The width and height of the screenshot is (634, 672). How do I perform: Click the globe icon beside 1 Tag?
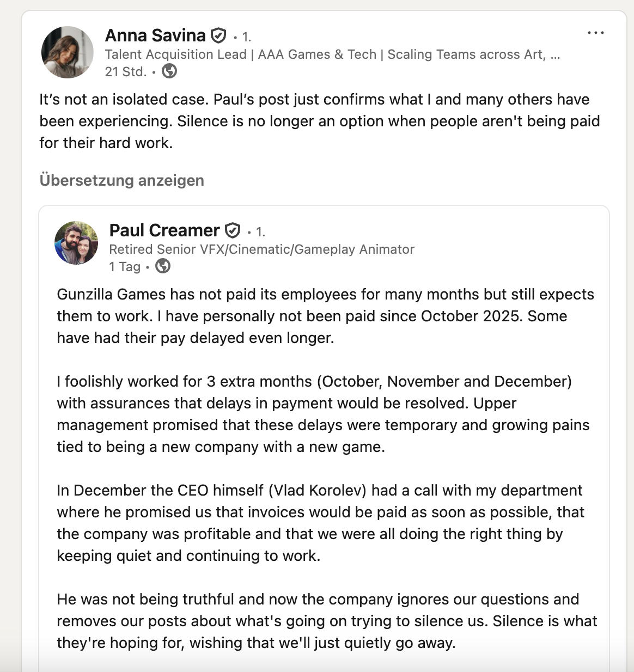tap(163, 266)
